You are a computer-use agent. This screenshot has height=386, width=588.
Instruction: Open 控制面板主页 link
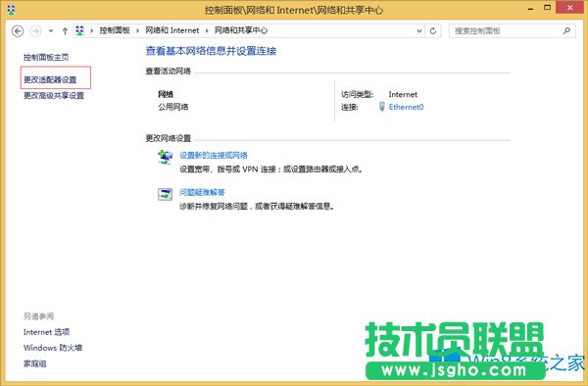pos(46,57)
